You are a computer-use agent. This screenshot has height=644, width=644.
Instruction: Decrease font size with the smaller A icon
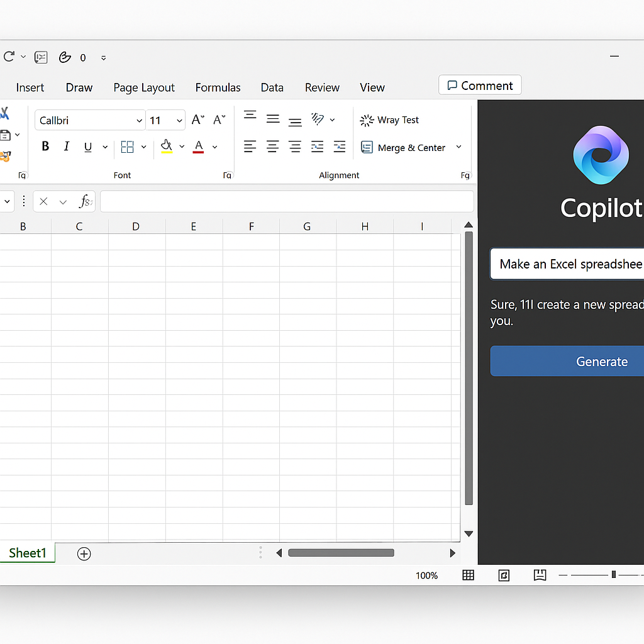pyautogui.click(x=219, y=119)
